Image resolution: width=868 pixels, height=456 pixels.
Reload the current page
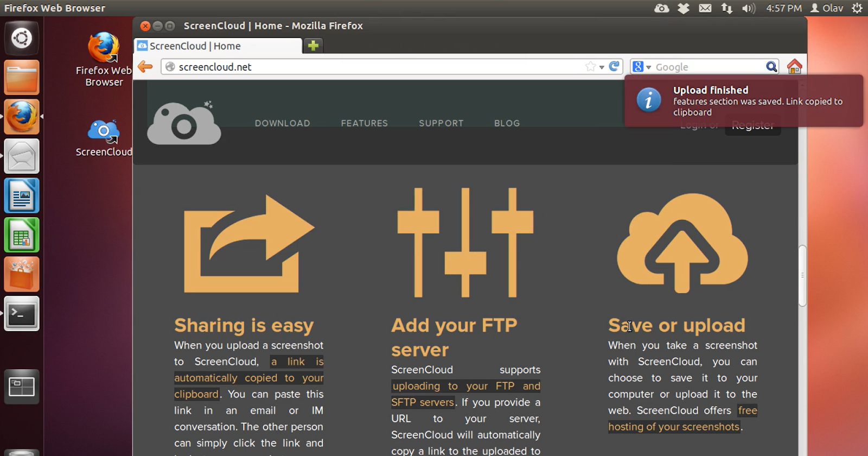pyautogui.click(x=614, y=66)
